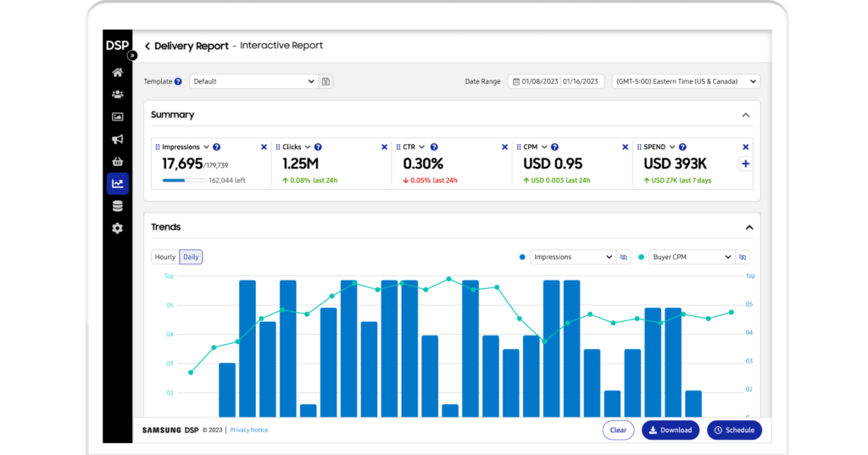Open the Home icon in sidebar
868x455 pixels.
(117, 72)
